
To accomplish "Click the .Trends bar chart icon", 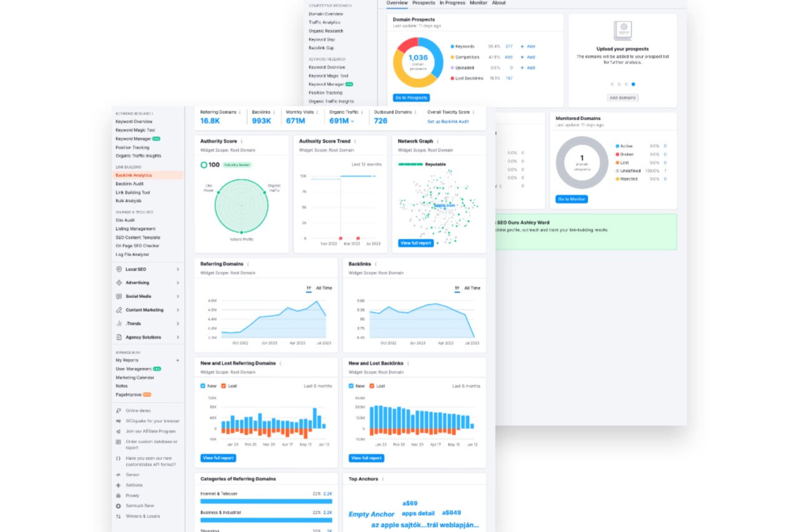I will coord(119,324).
